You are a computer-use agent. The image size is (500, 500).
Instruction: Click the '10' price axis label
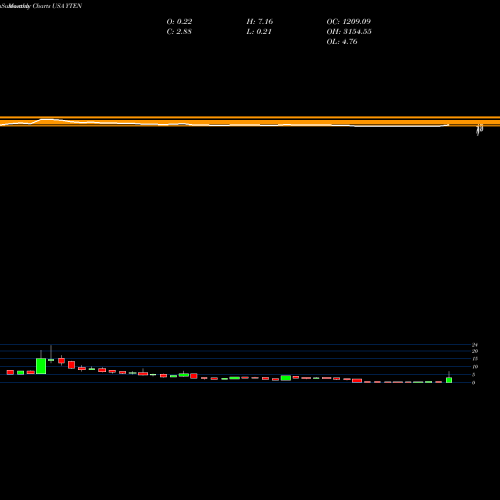(475, 367)
